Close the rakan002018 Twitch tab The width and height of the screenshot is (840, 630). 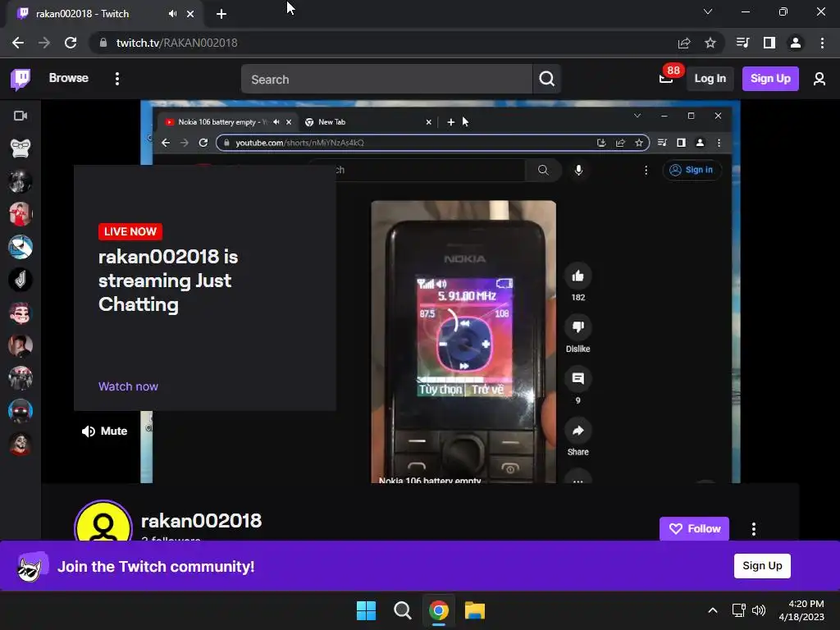(190, 14)
